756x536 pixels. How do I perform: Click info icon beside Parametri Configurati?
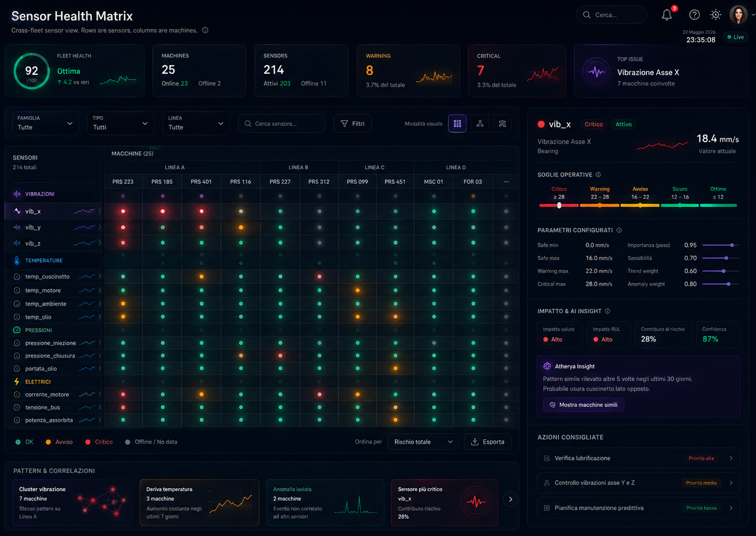[619, 231]
